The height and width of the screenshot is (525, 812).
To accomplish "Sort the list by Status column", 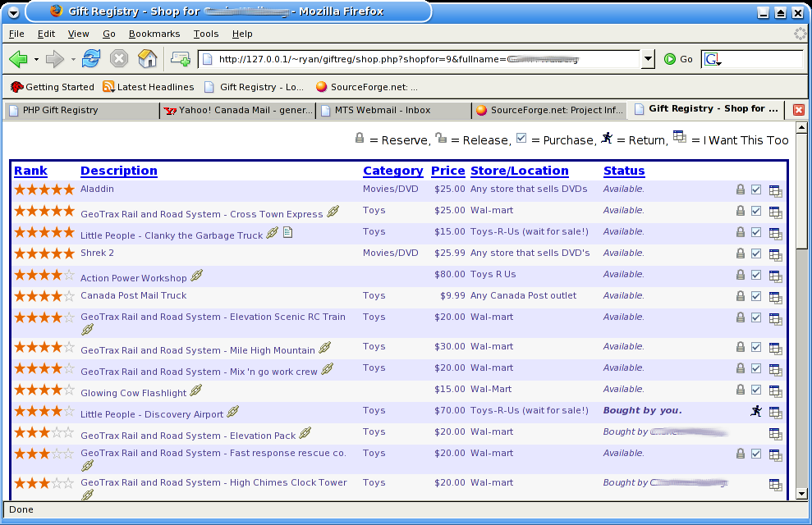I will (624, 171).
